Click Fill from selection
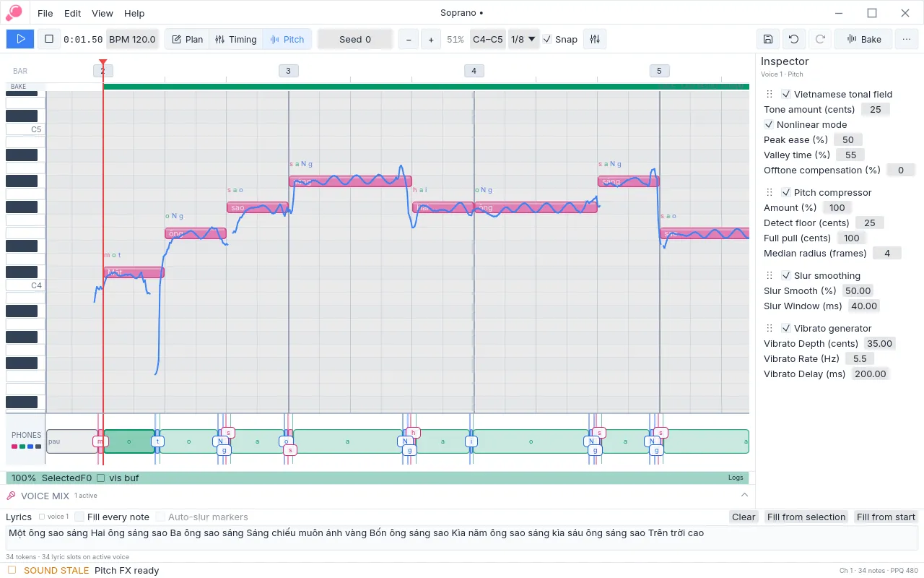This screenshot has width=924, height=578. pos(806,517)
